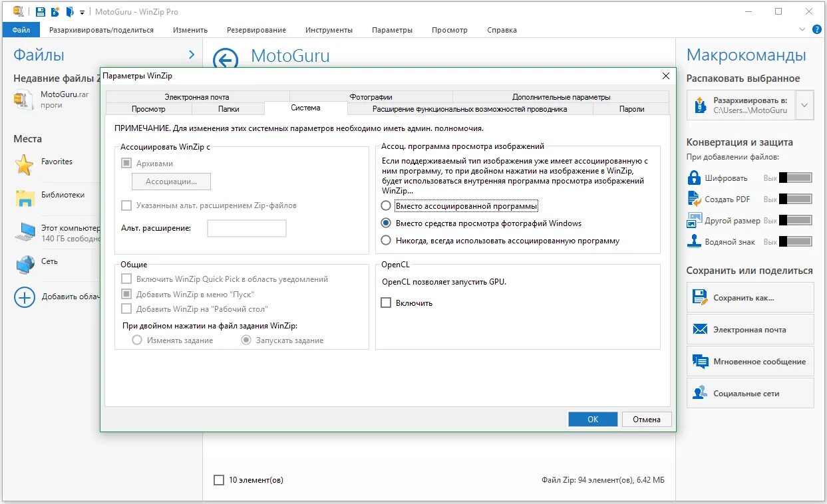The width and height of the screenshot is (827, 504).
Task: Collapse the ribbon with the chevron
Action: pos(802,29)
